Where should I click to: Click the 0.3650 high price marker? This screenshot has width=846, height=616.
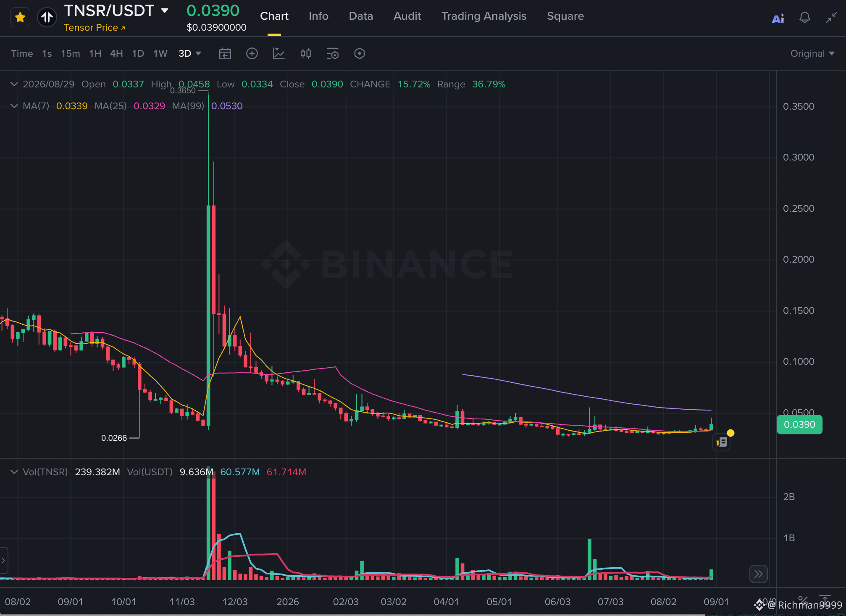coord(183,91)
